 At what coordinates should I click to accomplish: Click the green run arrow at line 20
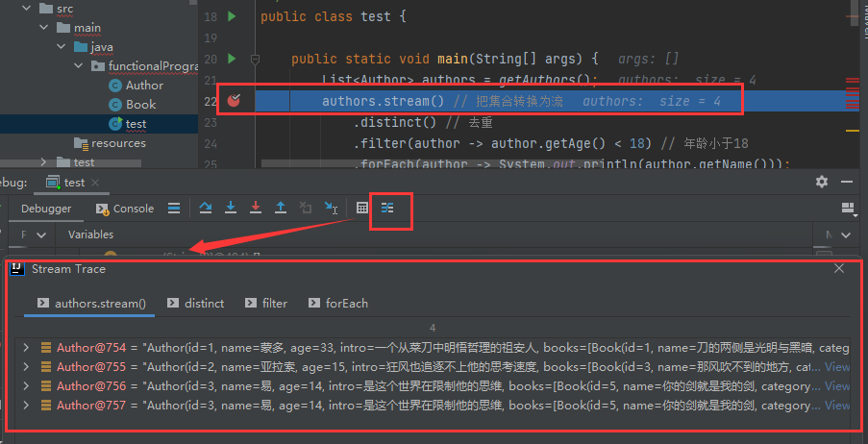pos(232,58)
